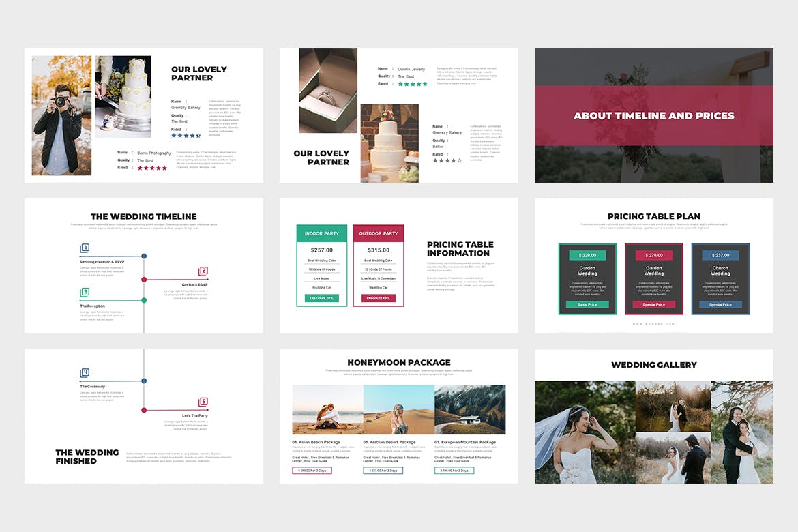798x532 pixels.
Task: Click the number 4 Ceremony step icon
Action: pyautogui.click(x=85, y=373)
